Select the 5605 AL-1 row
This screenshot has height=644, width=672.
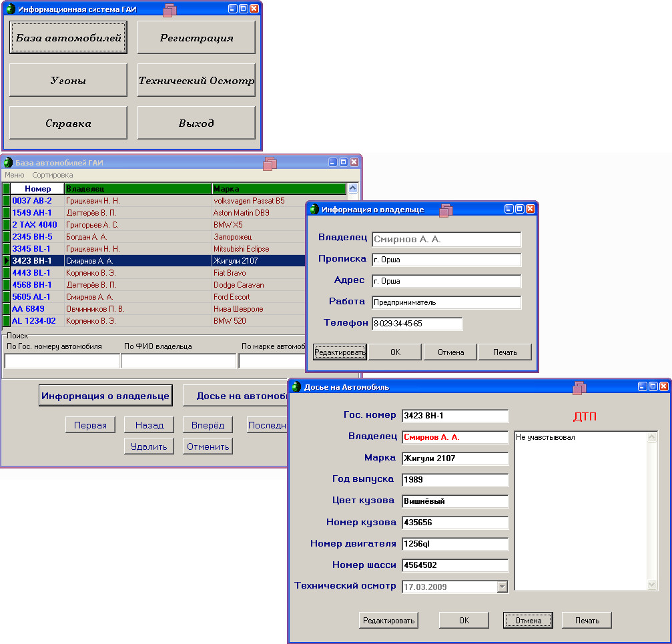point(154,296)
